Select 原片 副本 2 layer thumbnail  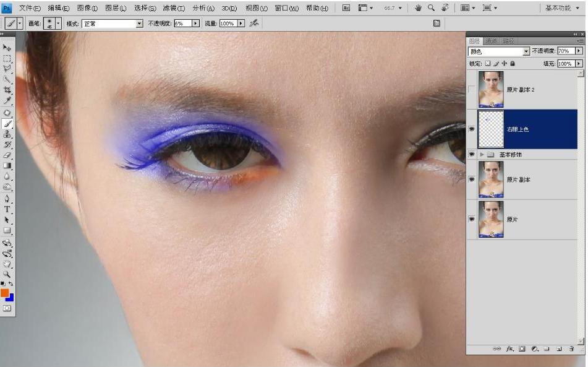[x=491, y=90]
